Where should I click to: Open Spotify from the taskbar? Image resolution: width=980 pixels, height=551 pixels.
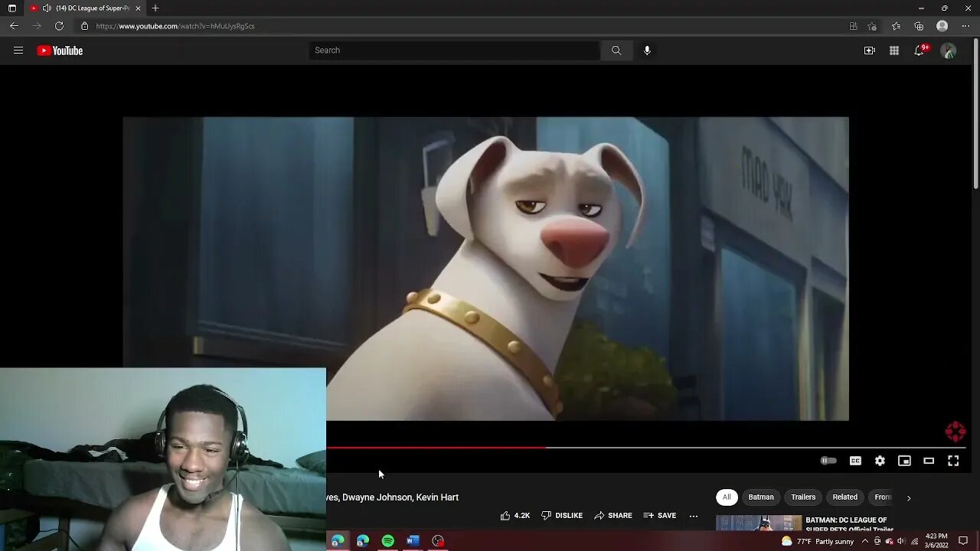pyautogui.click(x=388, y=541)
